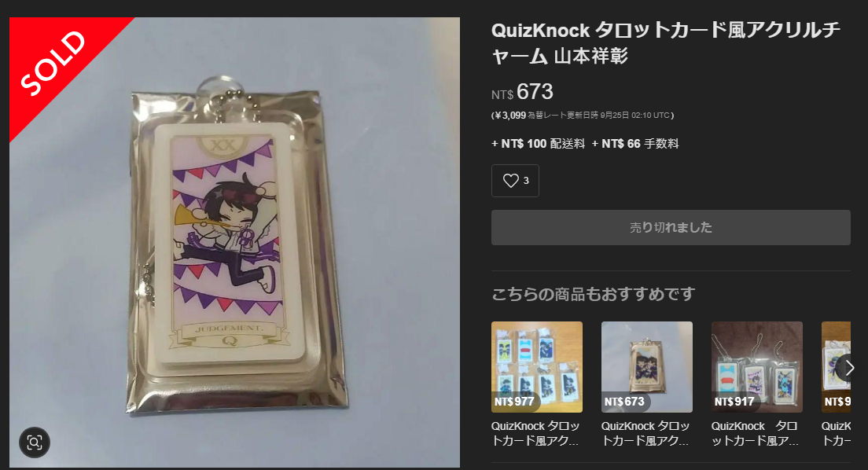
Task: Click the ¥3,099 exchange rate note
Action: tap(583, 116)
